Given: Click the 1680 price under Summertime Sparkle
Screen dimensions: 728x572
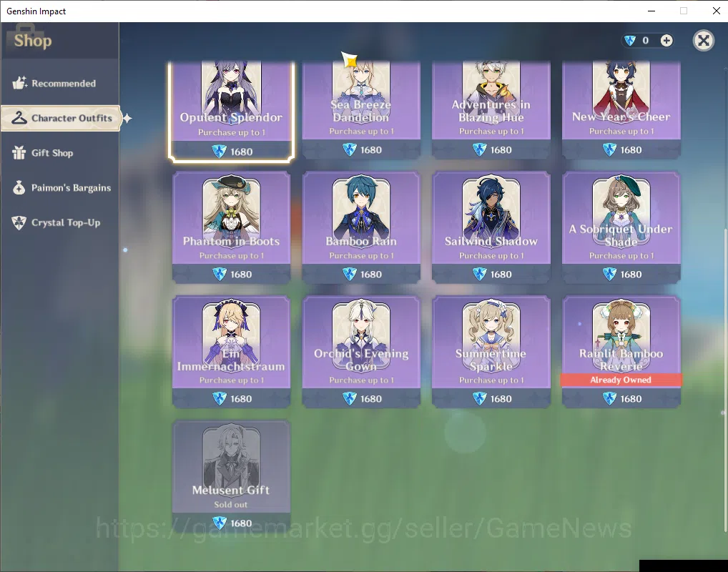Looking at the screenshot, I should pyautogui.click(x=501, y=399).
